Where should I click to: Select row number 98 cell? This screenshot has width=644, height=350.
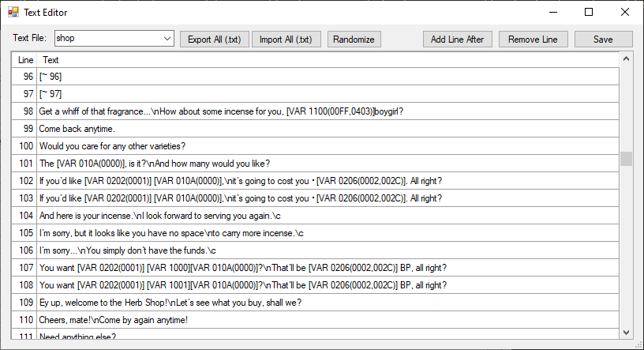pos(25,111)
